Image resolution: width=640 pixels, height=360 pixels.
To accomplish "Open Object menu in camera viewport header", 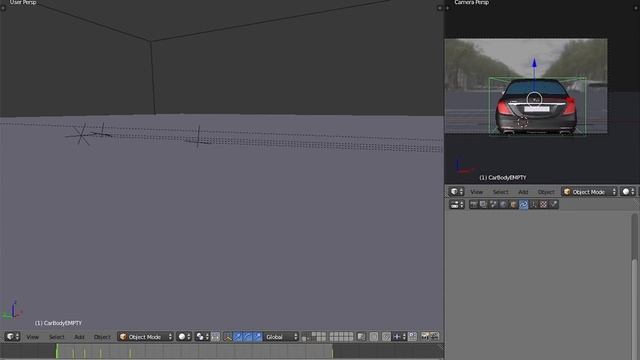I will pos(546,191).
